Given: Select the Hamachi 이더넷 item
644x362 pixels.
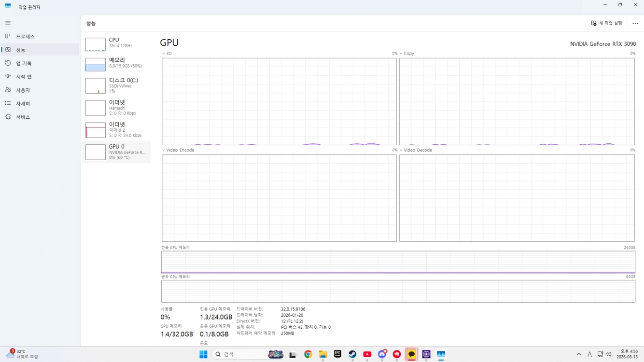Looking at the screenshot, I should pyautogui.click(x=116, y=108).
